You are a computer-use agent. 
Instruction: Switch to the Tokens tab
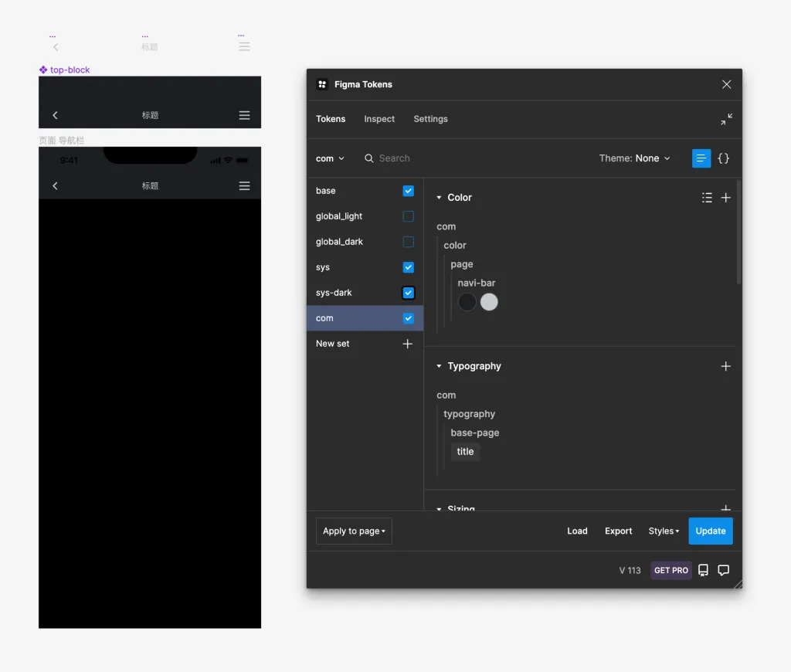[x=331, y=119]
